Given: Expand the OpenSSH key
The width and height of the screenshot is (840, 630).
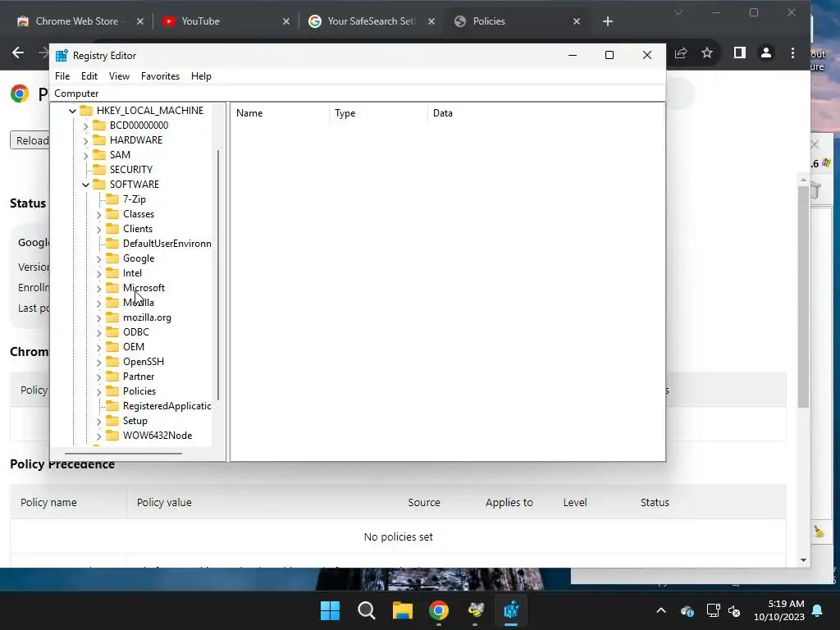Looking at the screenshot, I should tap(98, 362).
